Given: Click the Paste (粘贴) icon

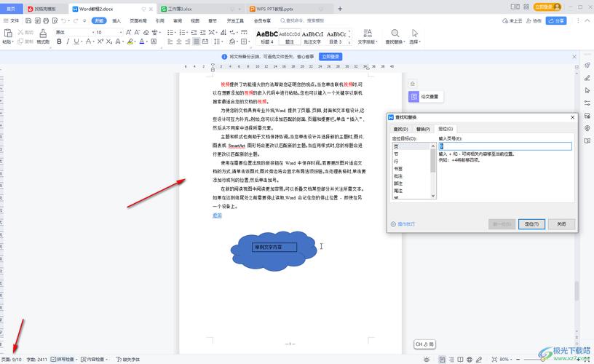Looking at the screenshot, I should tap(7, 36).
